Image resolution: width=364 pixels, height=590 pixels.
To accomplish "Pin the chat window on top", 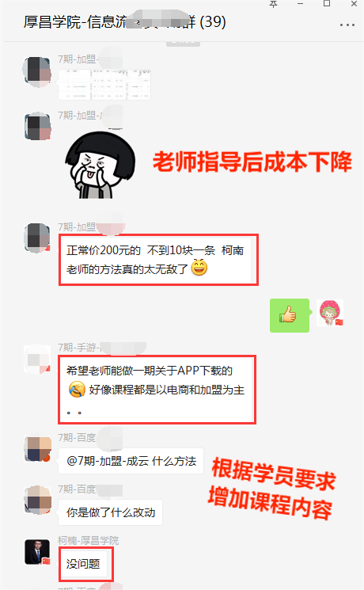I will 273,4.
